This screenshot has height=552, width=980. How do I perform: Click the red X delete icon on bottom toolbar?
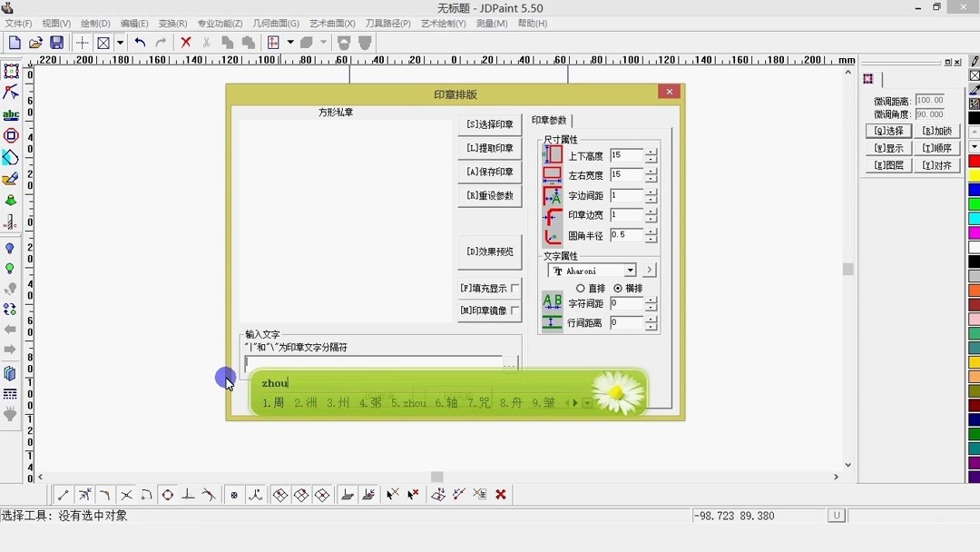tap(500, 494)
